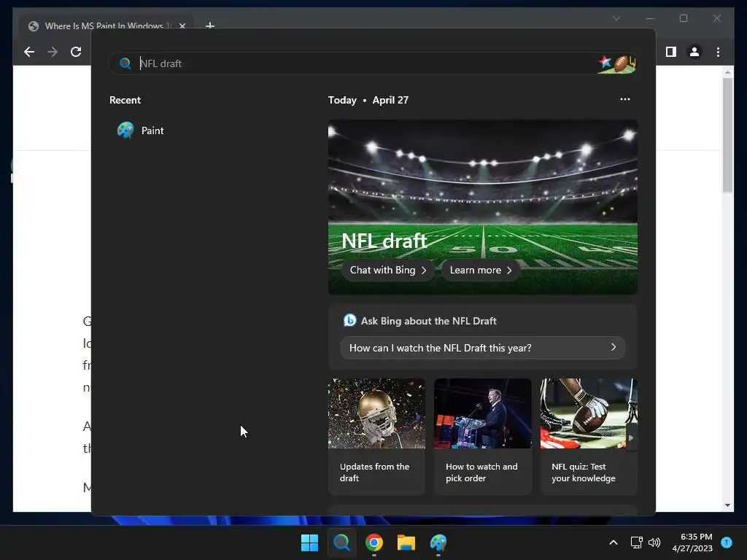Click the volume speaker icon in tray
Screen dimensions: 747x560
654,542
